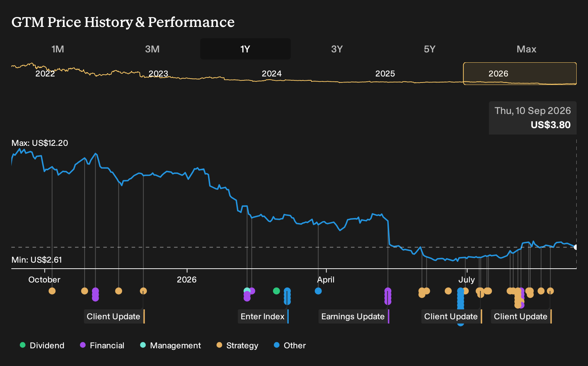
Task: Open the Enter Index event label
Action: pyautogui.click(x=263, y=316)
